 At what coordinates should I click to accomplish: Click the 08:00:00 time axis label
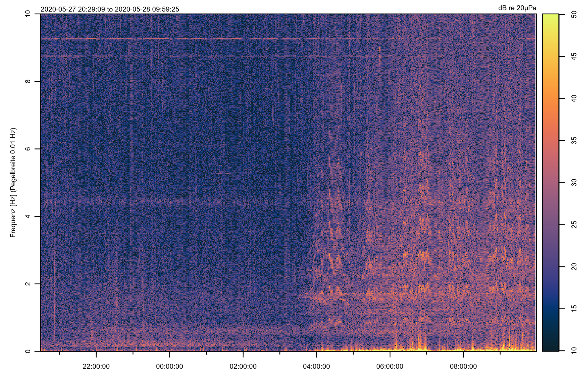pyautogui.click(x=463, y=366)
